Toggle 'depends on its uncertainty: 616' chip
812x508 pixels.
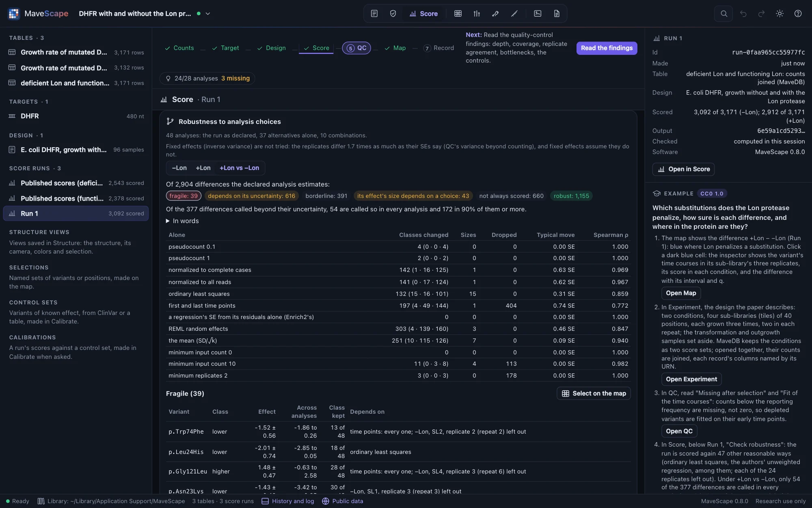coord(251,196)
